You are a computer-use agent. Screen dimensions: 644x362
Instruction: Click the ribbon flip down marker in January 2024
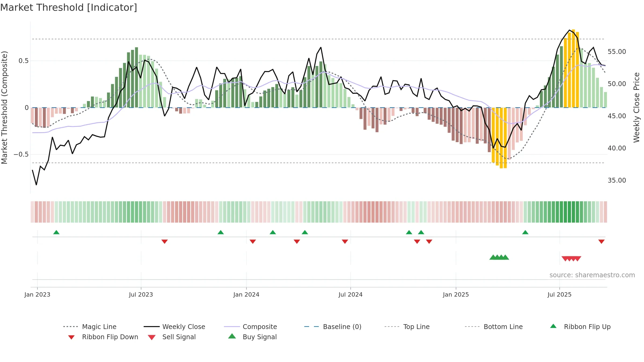click(x=253, y=242)
